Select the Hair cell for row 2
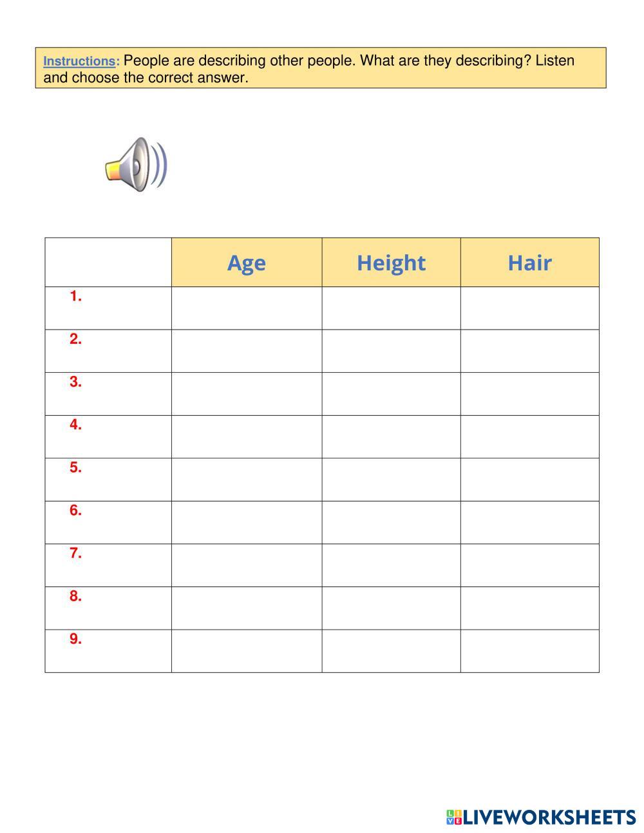Screen dimensions: 644x833 click(x=529, y=351)
